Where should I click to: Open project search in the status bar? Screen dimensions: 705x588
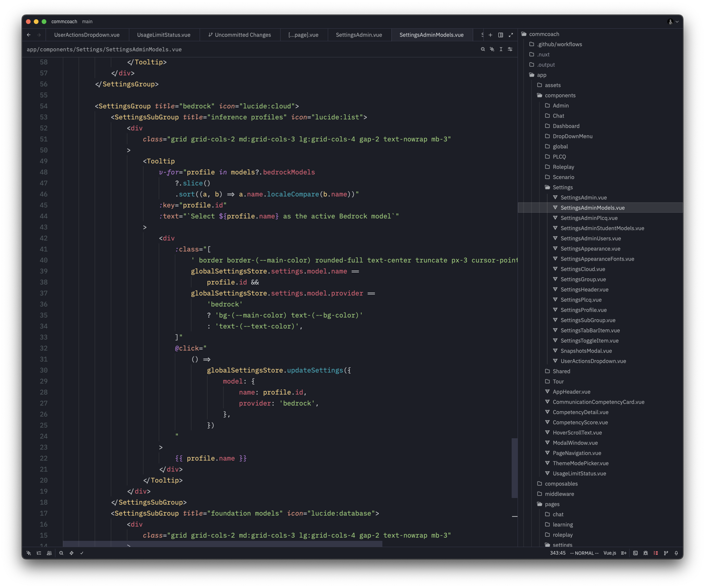61,553
